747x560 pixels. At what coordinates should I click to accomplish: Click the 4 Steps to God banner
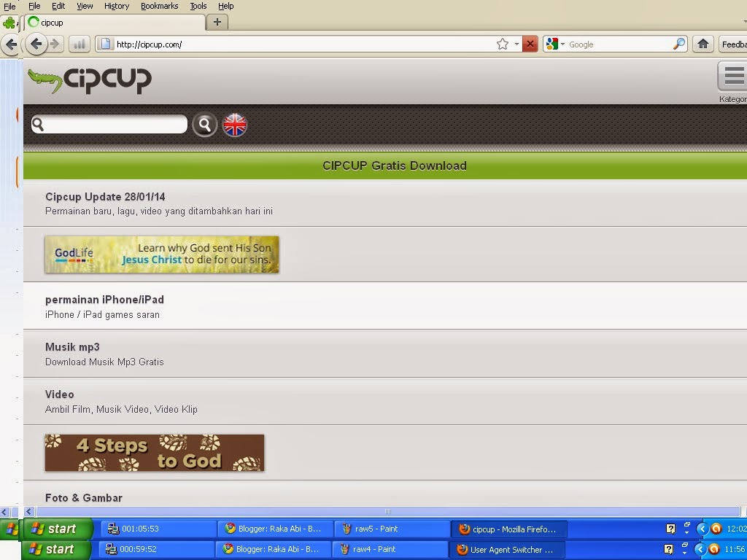[155, 453]
